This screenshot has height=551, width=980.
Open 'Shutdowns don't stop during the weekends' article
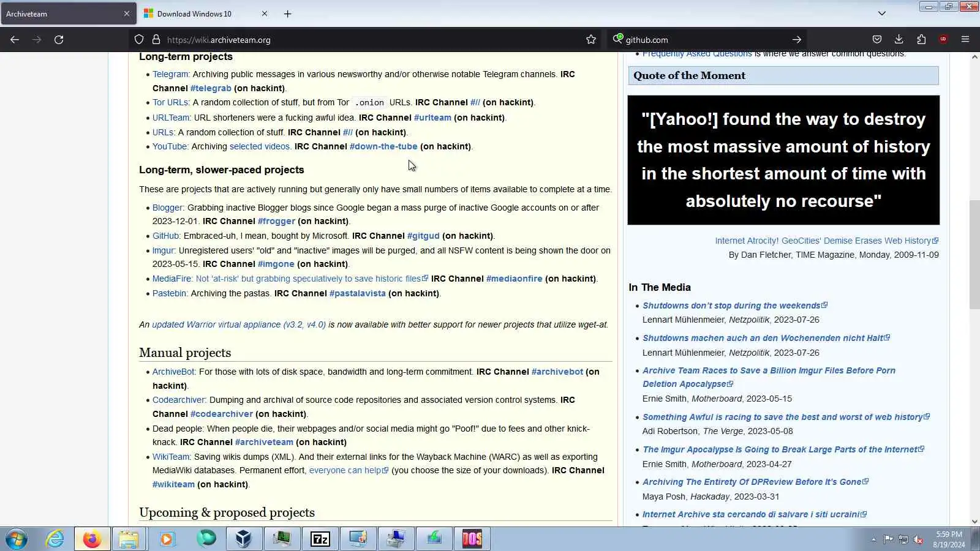pos(735,305)
